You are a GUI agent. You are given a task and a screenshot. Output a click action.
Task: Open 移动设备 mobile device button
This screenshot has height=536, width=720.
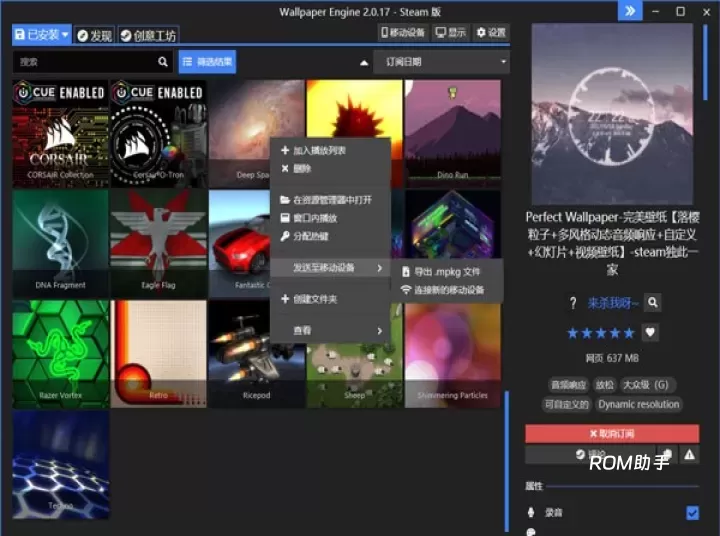[x=403, y=33]
